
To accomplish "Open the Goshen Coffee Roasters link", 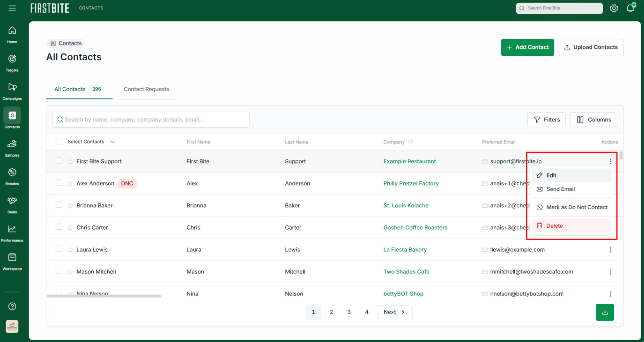I will tap(415, 227).
